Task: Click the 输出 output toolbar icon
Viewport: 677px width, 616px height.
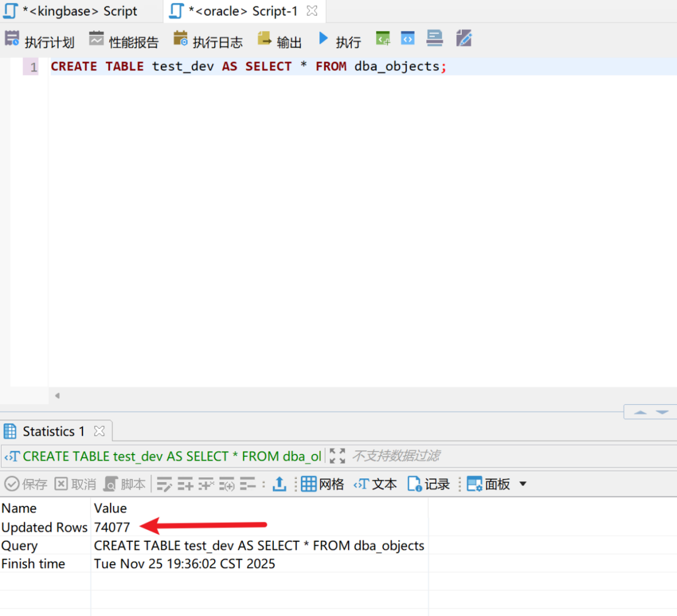Action: [279, 41]
